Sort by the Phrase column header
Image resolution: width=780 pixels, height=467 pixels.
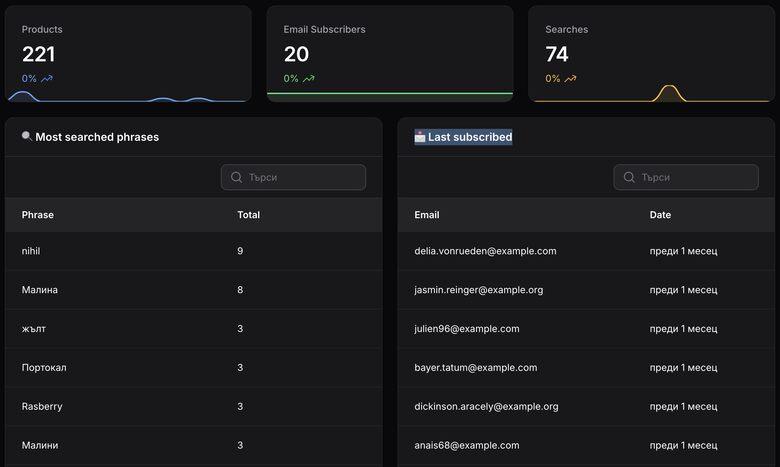pyautogui.click(x=38, y=215)
